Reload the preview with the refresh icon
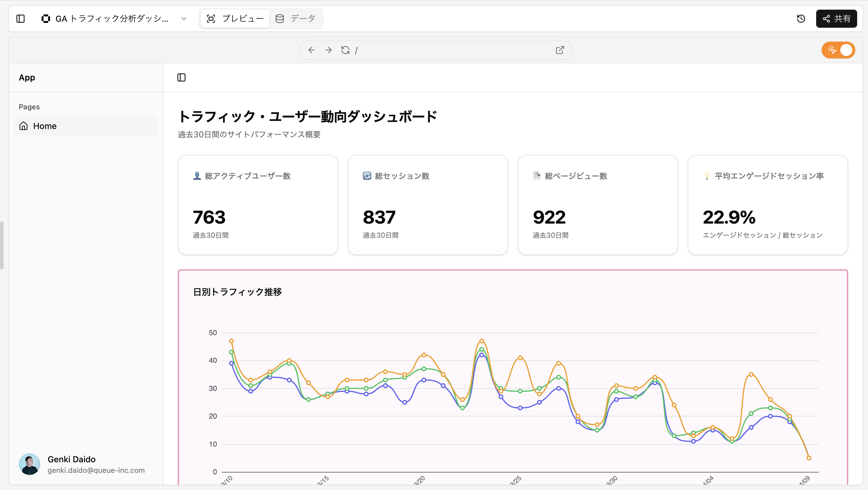The image size is (868, 490). [x=345, y=50]
